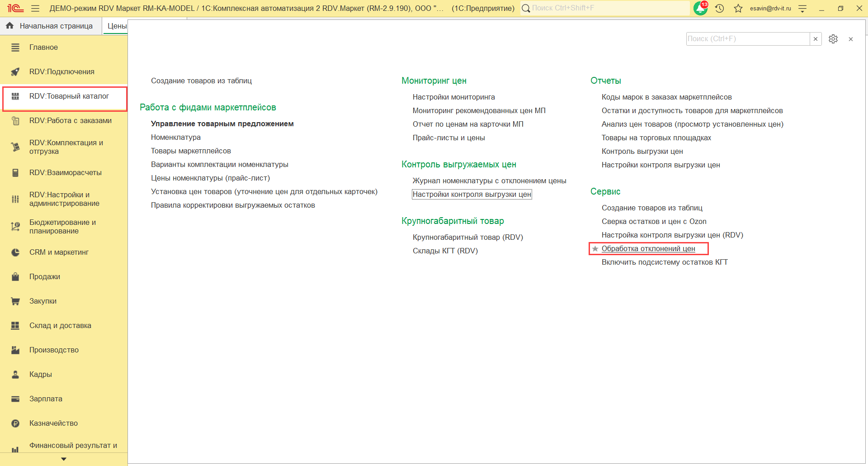Click the Закупки cart icon

coord(15,301)
